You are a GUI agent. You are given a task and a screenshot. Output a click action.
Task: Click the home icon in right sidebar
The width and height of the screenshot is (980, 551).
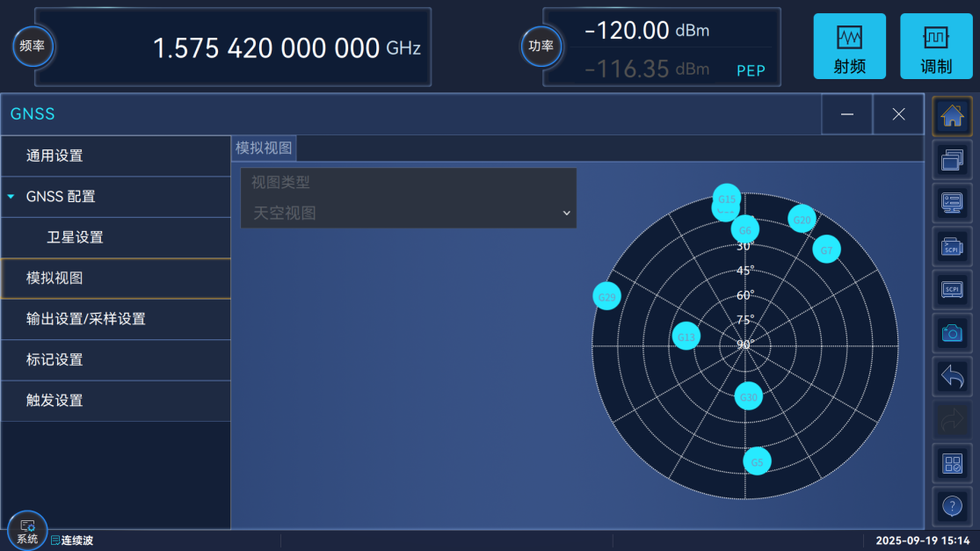coord(952,116)
